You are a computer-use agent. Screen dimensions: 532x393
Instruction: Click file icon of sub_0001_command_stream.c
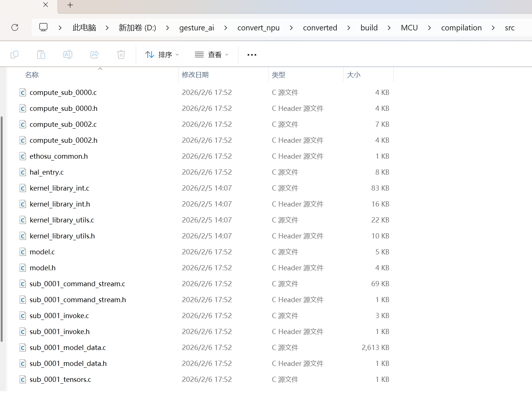point(23,284)
